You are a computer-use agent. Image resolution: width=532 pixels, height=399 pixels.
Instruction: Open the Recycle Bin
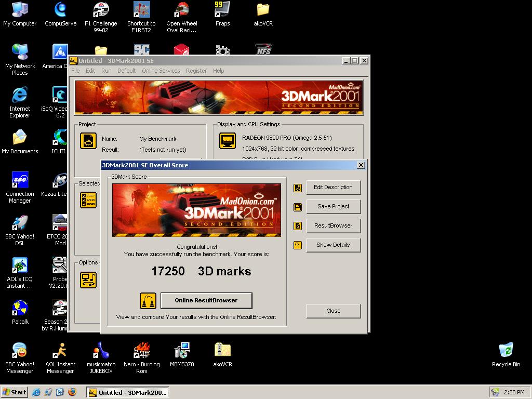(x=506, y=351)
